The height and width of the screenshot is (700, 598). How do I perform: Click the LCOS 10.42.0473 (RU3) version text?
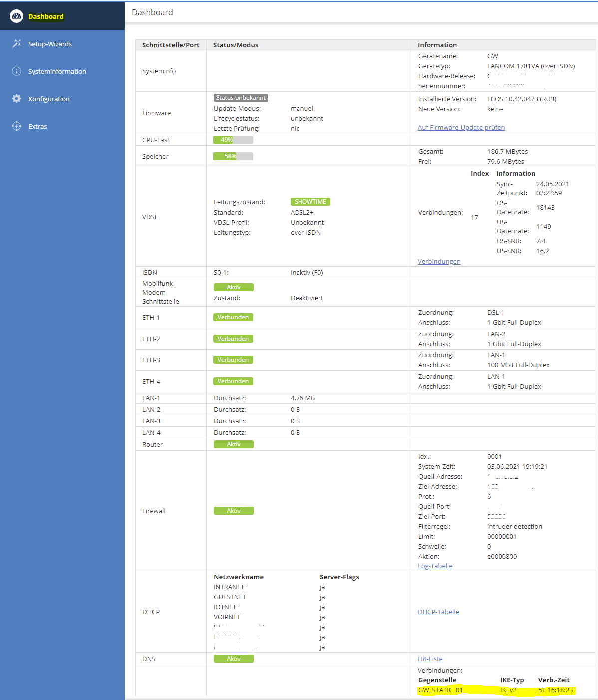[x=522, y=99]
